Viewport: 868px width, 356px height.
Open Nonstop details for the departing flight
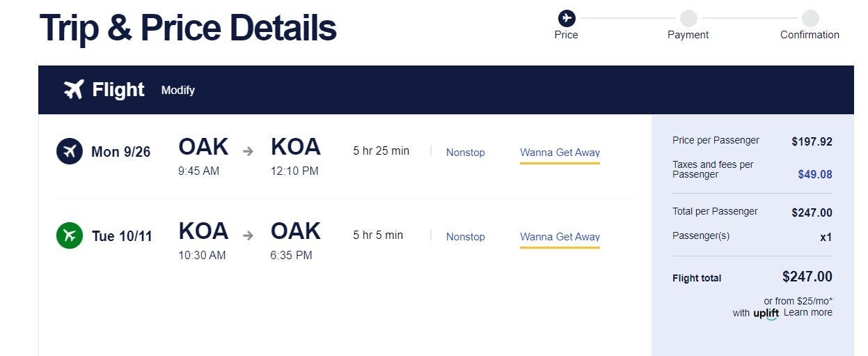coord(466,152)
